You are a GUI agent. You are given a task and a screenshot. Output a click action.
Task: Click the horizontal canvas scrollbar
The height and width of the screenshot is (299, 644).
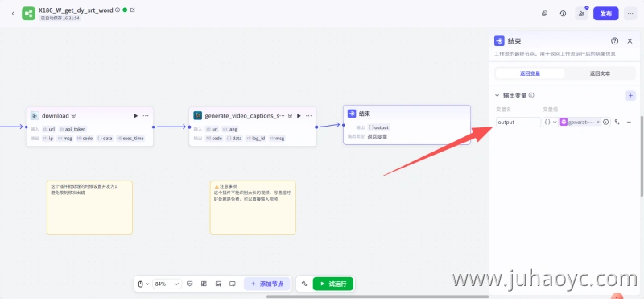coord(378,297)
